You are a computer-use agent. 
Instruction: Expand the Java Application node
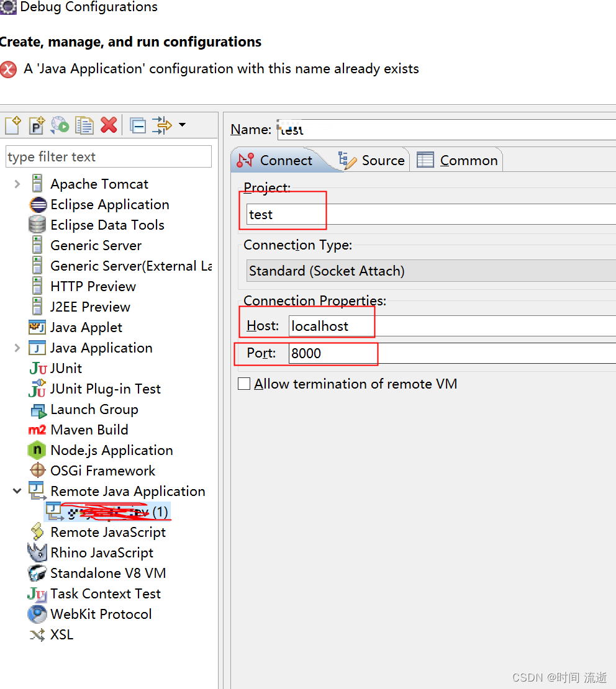[x=17, y=348]
